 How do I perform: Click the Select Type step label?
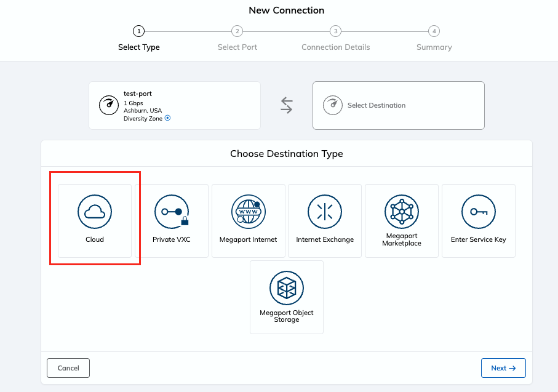[x=139, y=47]
